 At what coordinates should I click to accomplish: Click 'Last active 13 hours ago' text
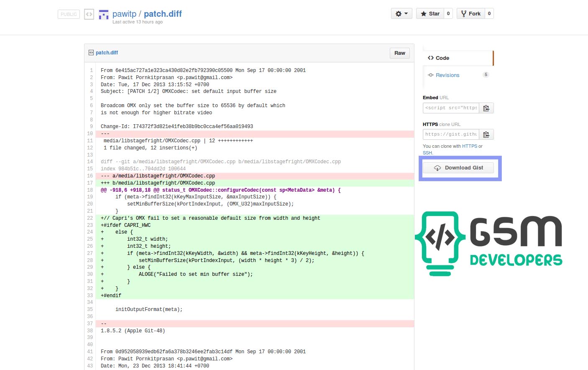[138, 22]
